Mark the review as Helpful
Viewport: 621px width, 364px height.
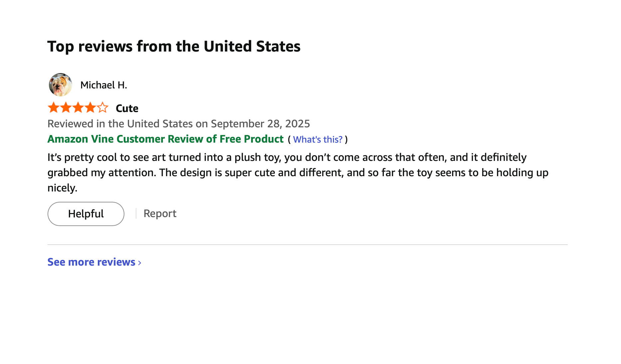coord(86,214)
